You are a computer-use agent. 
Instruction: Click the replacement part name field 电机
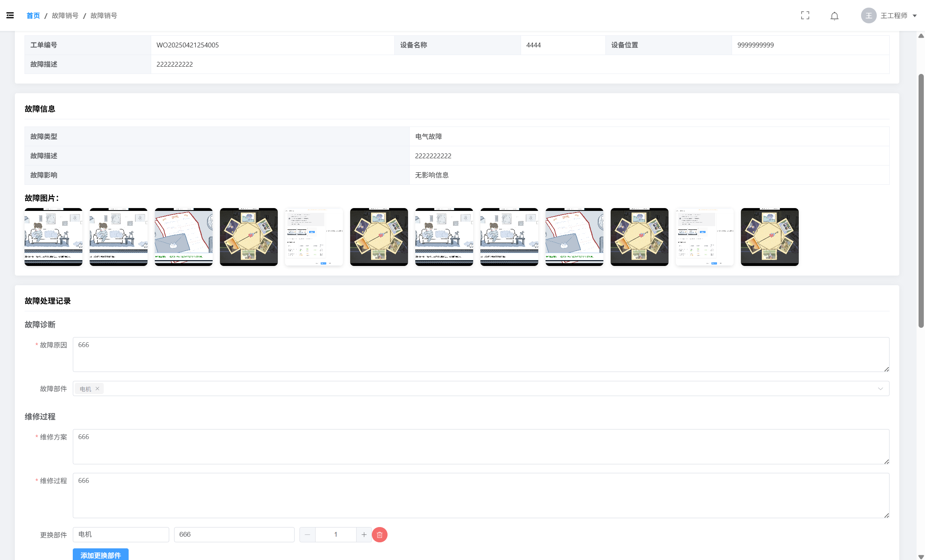tap(121, 534)
